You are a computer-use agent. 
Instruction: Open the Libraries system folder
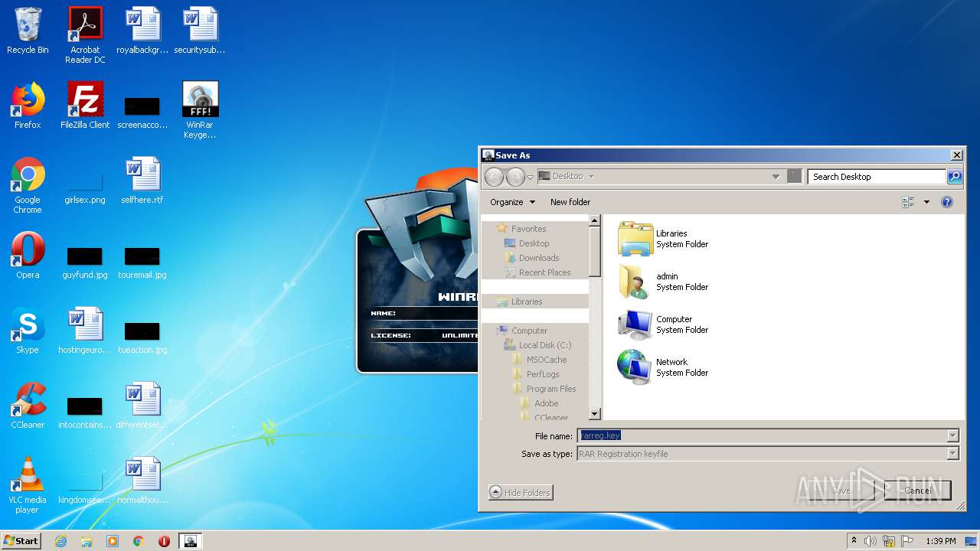[x=663, y=239]
